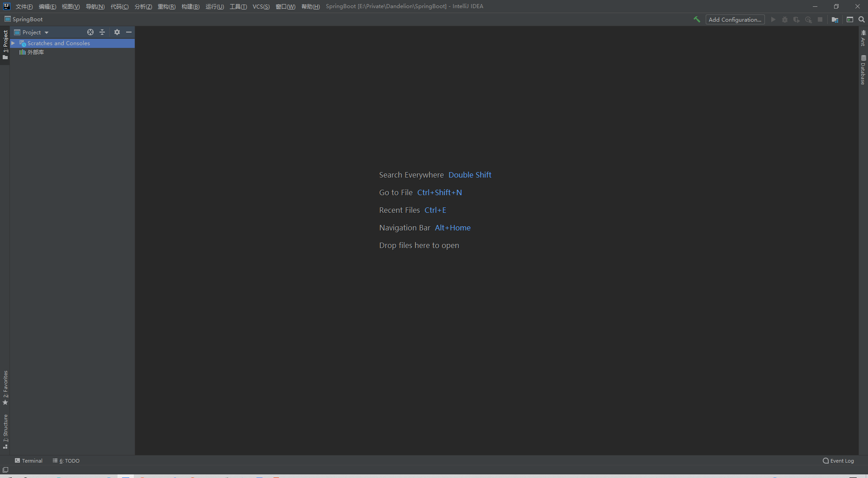
Task: Collapse all in the Project panel
Action: pyautogui.click(x=102, y=32)
